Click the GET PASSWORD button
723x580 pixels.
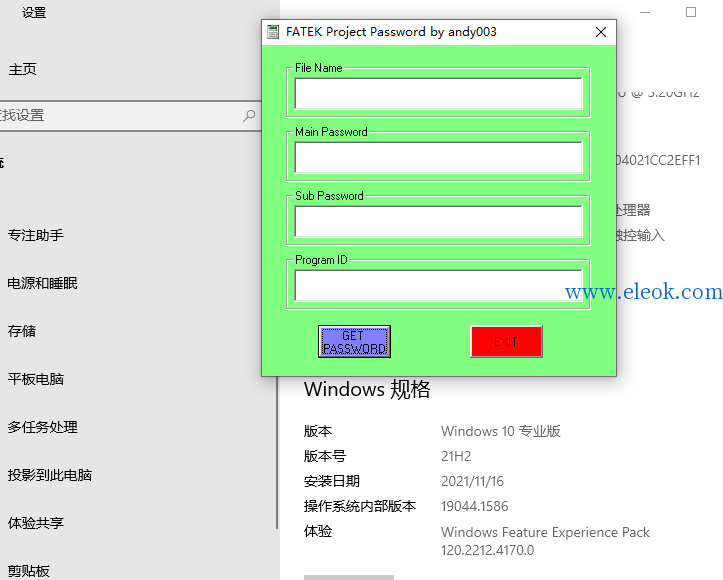[x=354, y=342]
